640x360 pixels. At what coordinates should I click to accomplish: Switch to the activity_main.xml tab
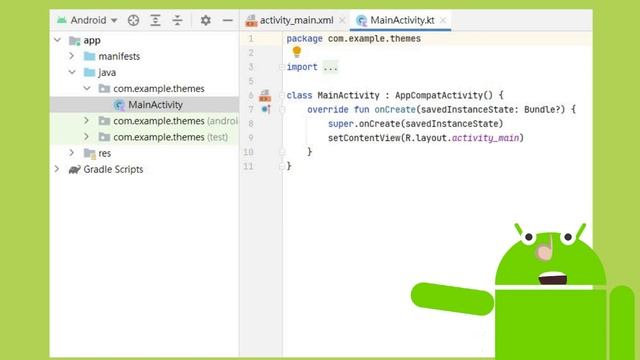click(296, 20)
